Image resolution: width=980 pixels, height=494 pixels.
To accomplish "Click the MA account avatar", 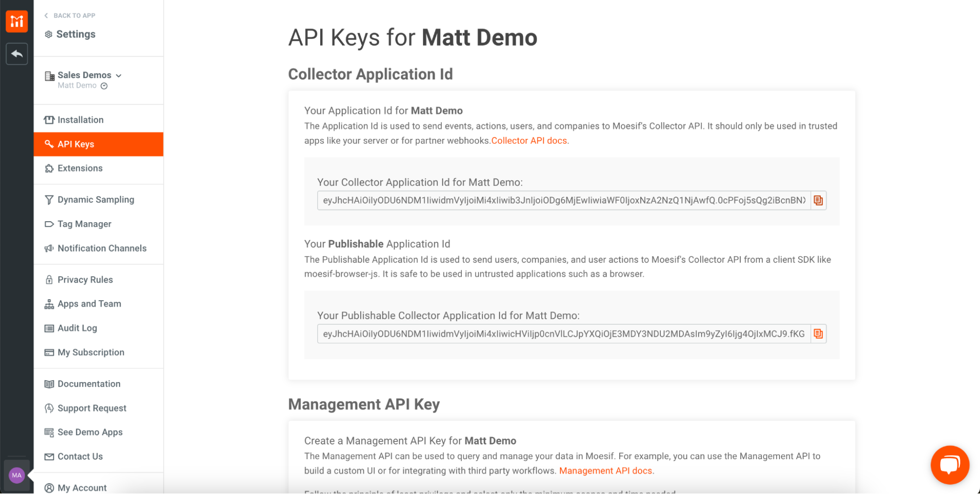I will click(16, 475).
